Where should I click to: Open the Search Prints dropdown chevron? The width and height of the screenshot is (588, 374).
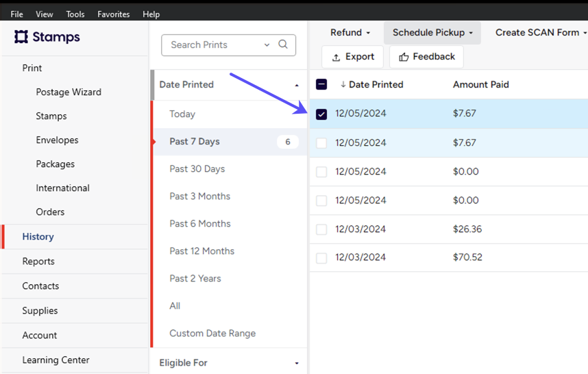pos(267,45)
